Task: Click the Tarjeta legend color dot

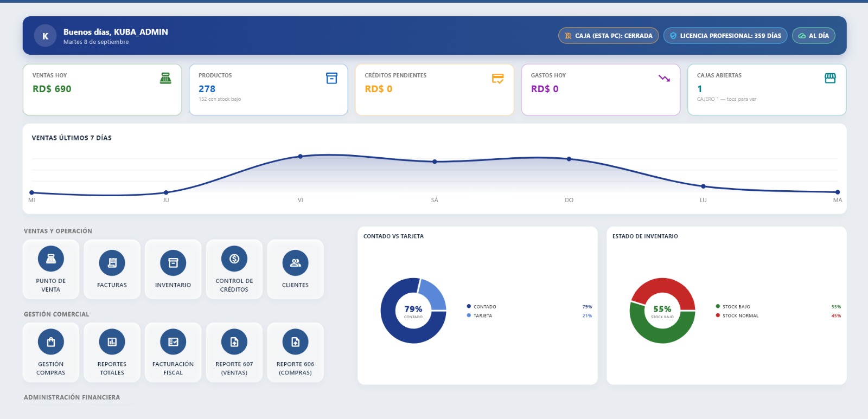Action: [469, 315]
